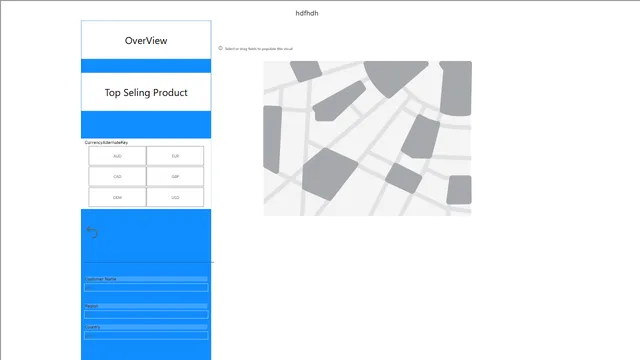
Task: Click the Customer Name label
Action: tap(100, 279)
